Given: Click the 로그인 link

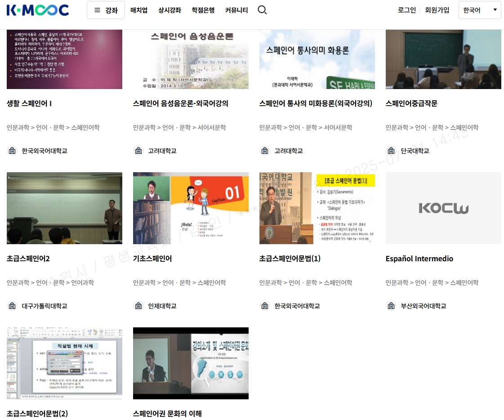Looking at the screenshot, I should pos(406,10).
